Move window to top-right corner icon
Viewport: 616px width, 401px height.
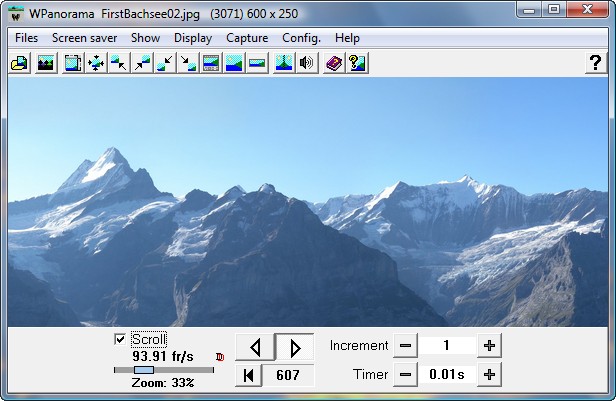click(x=142, y=63)
